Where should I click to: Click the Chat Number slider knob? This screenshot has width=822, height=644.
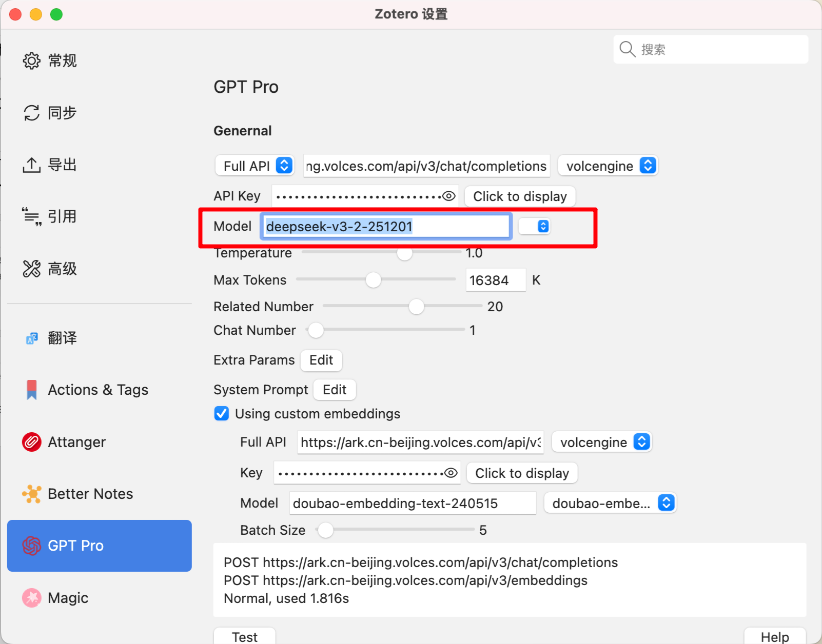316,330
